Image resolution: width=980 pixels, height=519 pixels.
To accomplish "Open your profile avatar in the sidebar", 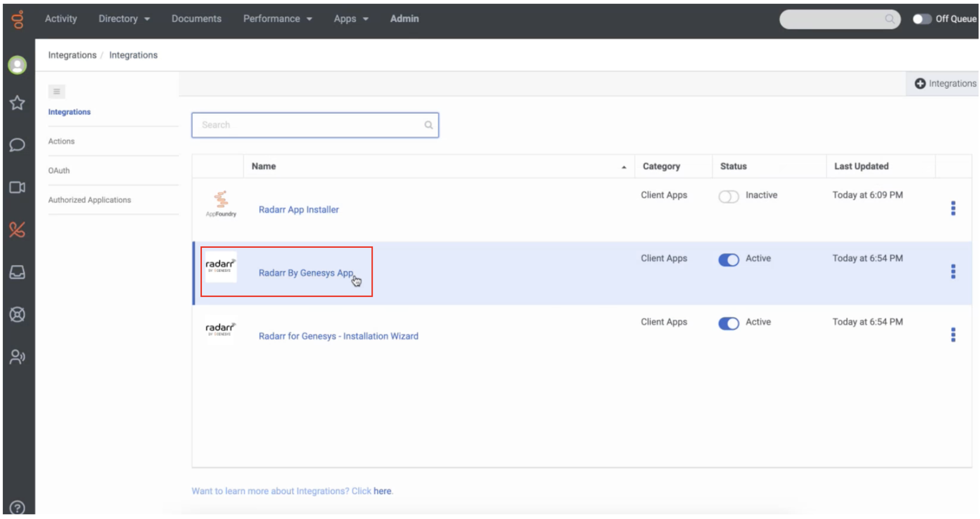I will pyautogui.click(x=17, y=64).
